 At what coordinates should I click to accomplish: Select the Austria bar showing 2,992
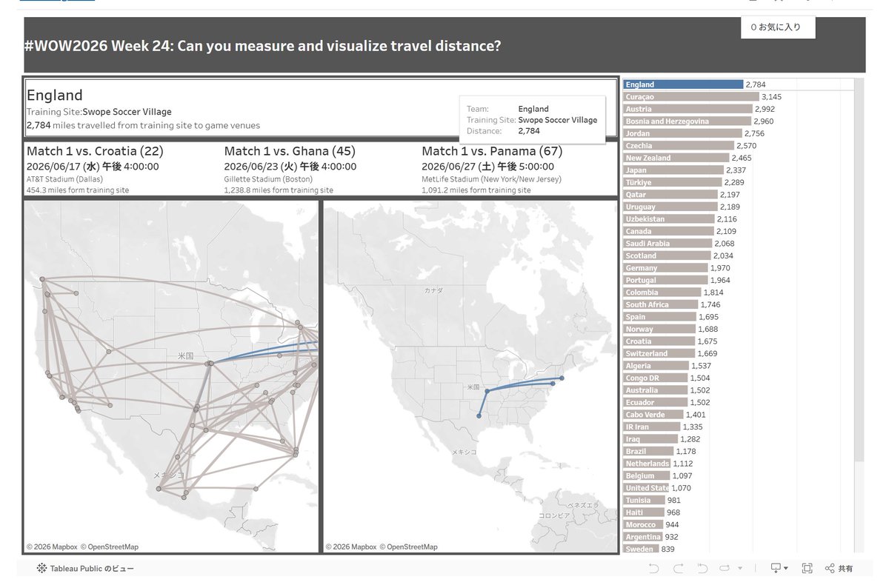coord(688,109)
